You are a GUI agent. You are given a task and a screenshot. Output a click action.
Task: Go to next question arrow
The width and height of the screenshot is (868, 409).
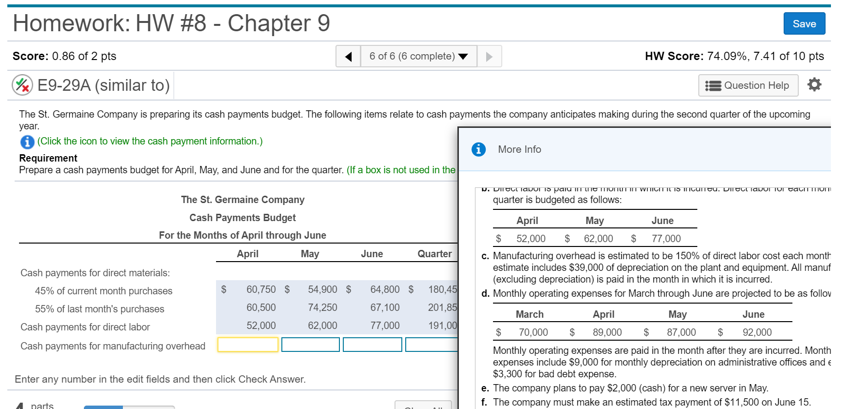pos(489,56)
